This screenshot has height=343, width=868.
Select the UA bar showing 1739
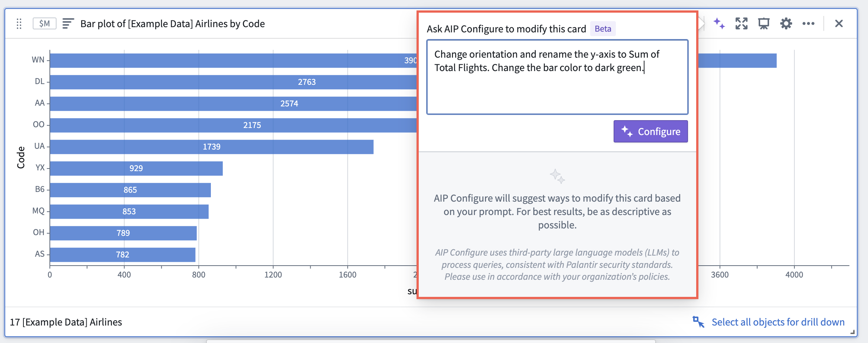[x=212, y=147]
